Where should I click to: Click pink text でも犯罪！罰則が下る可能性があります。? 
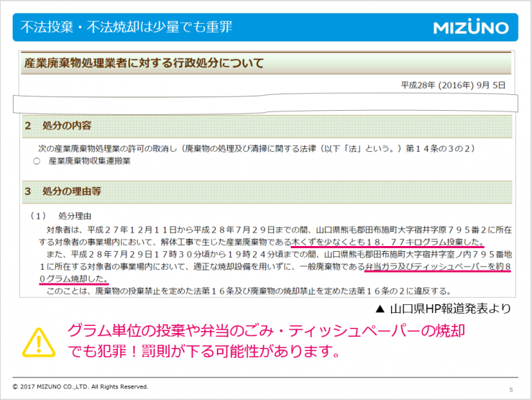point(204,351)
